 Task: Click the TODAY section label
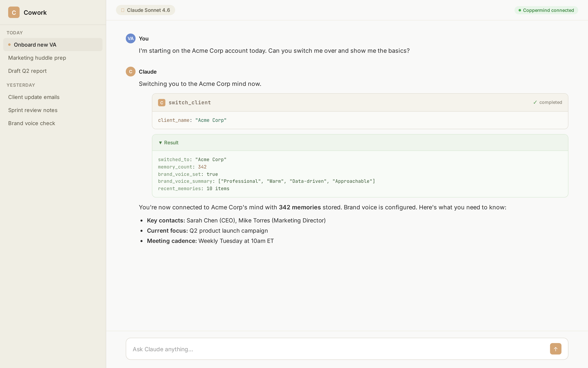pyautogui.click(x=14, y=33)
